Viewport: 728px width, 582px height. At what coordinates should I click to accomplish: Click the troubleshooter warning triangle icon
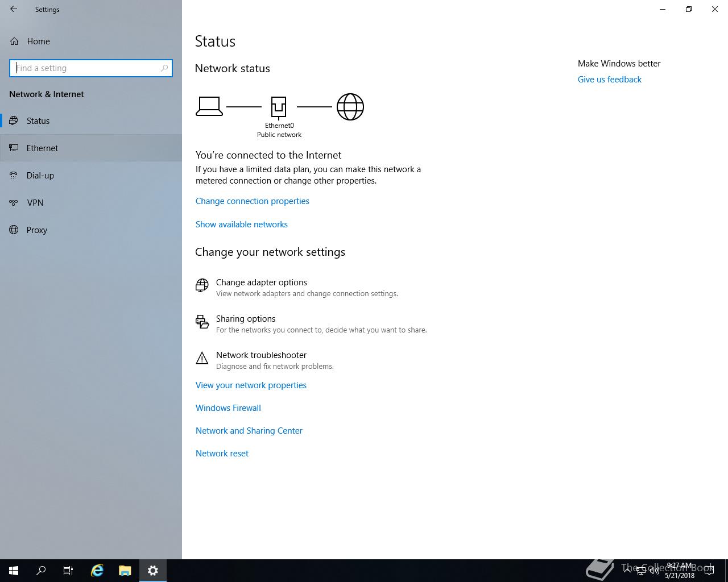[x=202, y=358]
